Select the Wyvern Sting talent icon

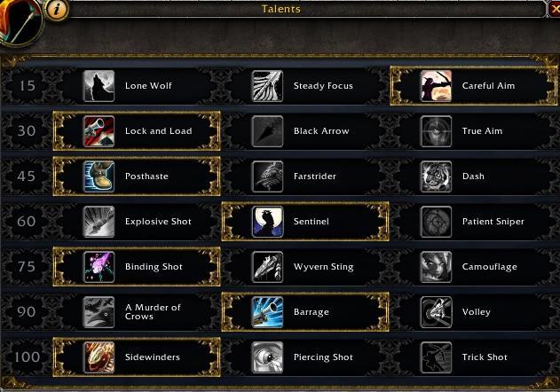point(267,267)
